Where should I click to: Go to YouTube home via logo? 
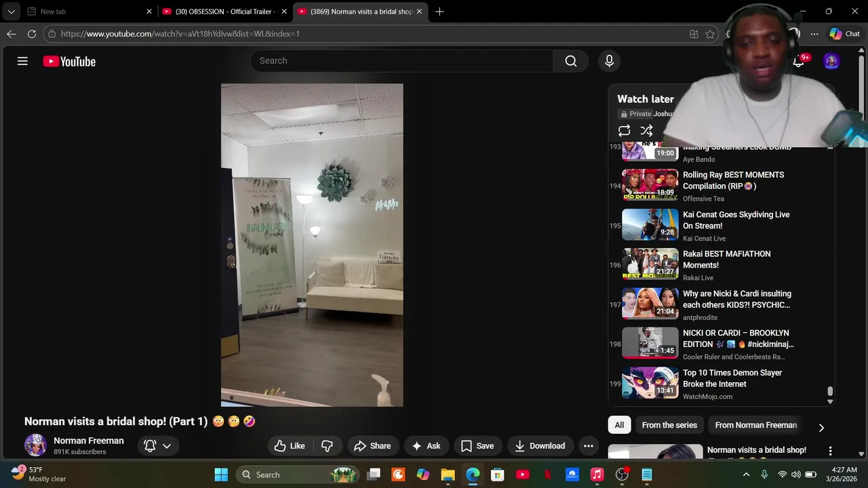coord(69,62)
